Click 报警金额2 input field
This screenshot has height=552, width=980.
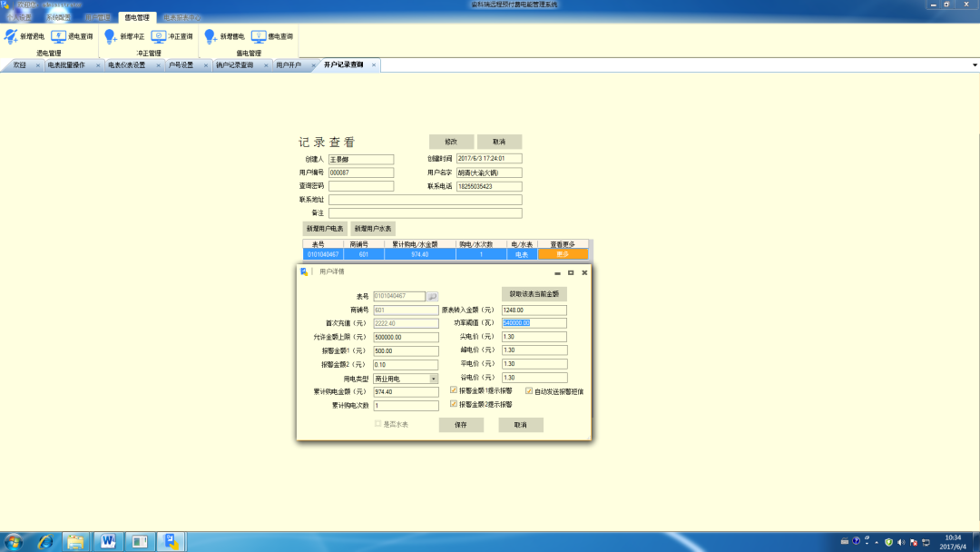(x=407, y=364)
